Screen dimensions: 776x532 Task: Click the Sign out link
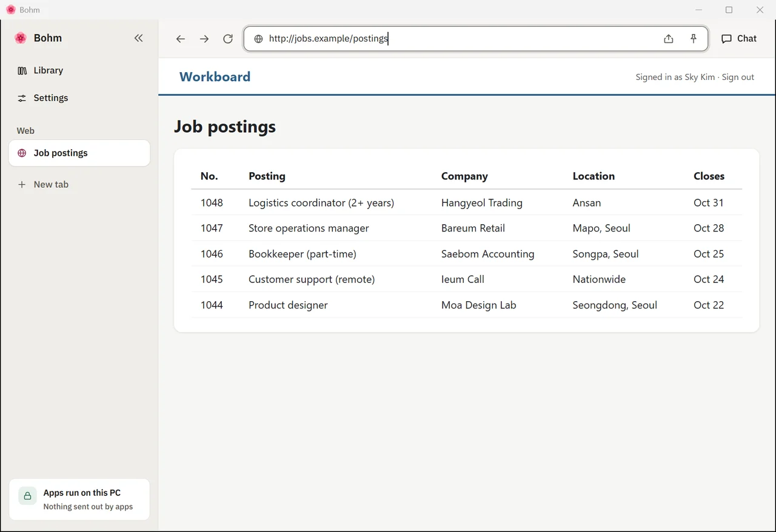(x=738, y=77)
